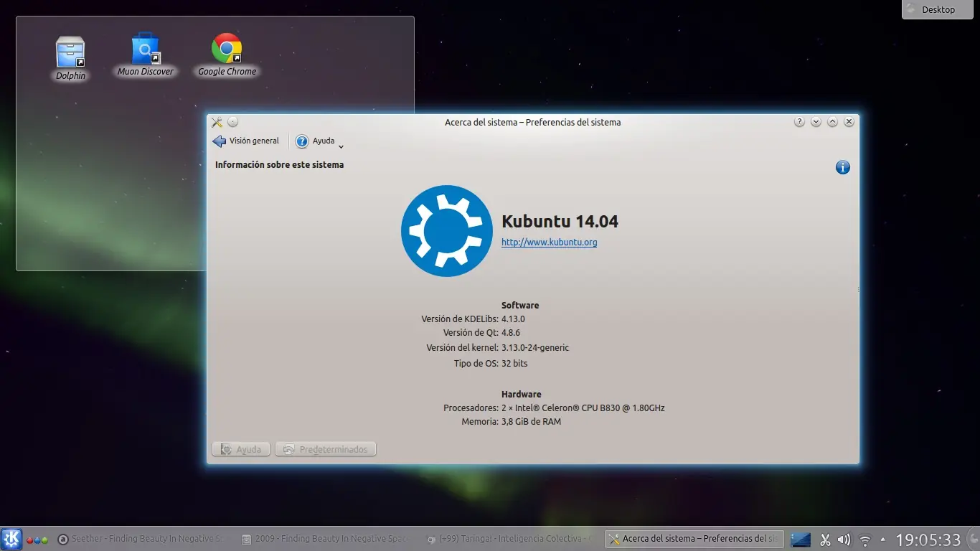980x551 pixels.
Task: Open the volume speaker tray icon
Action: (x=844, y=540)
